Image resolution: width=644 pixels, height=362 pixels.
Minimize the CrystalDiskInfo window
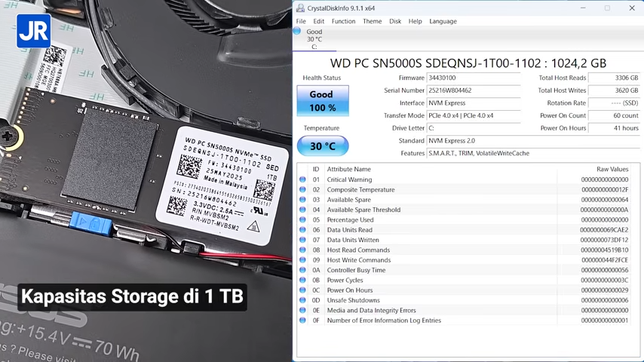click(583, 8)
